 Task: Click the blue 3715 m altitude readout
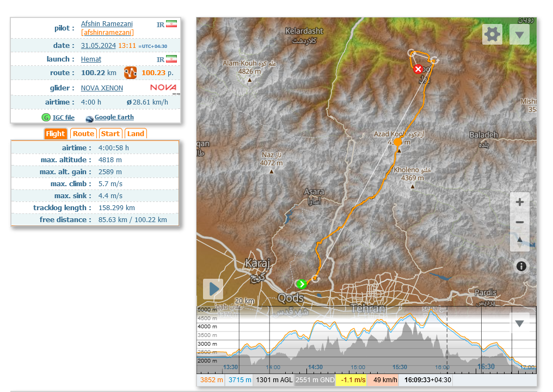coord(239,380)
